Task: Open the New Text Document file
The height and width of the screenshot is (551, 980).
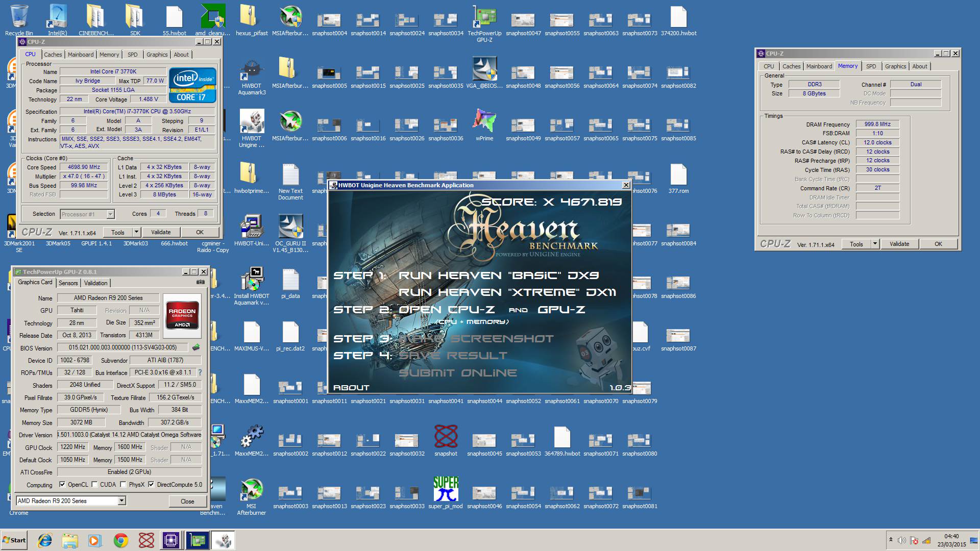Action: 290,182
